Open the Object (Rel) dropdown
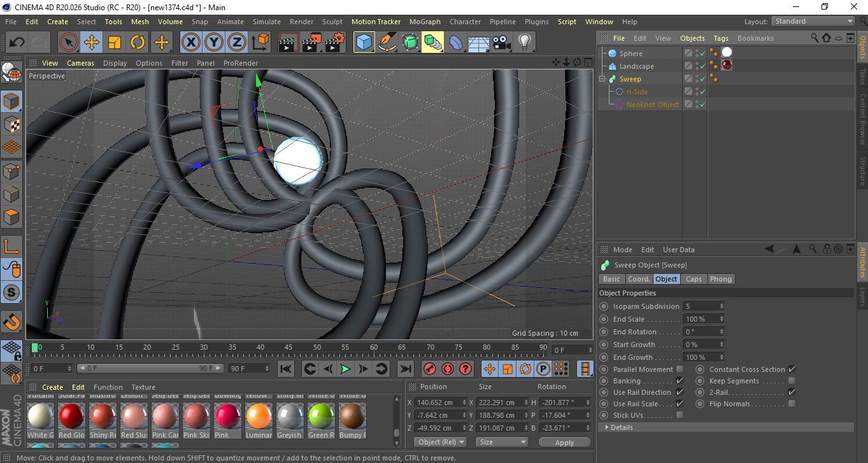Image resolution: width=868 pixels, height=463 pixels. 440,442
